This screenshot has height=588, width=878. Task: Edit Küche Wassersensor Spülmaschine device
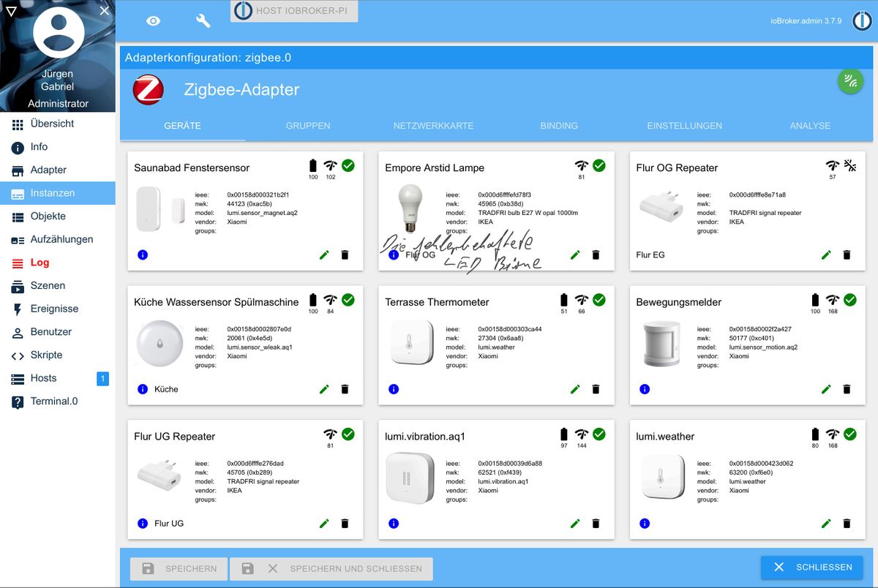[x=324, y=389]
